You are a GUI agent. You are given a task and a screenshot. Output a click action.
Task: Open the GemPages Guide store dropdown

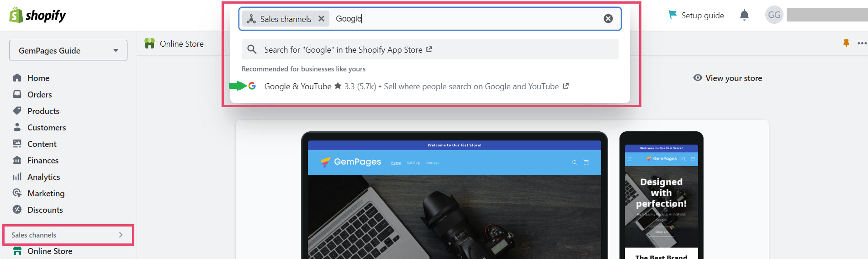[68, 50]
